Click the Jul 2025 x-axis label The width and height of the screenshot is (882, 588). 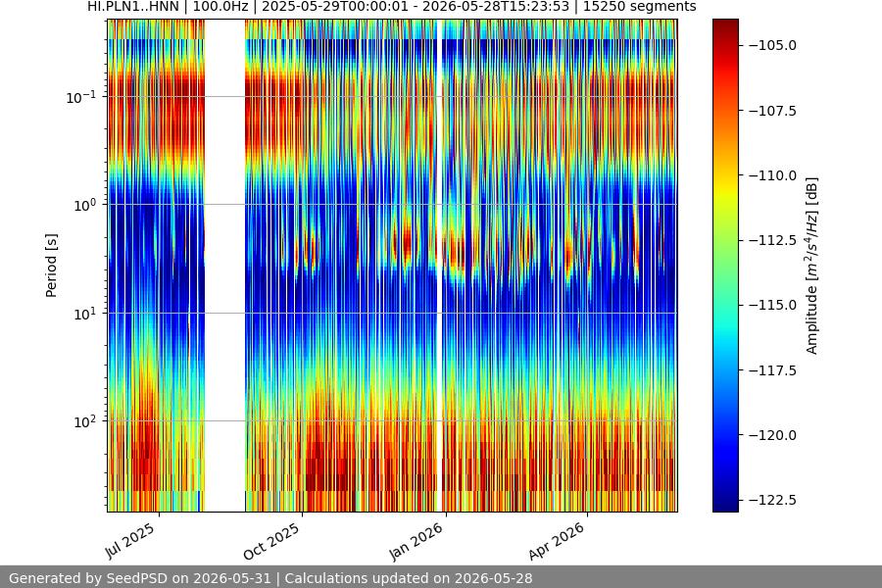tap(130, 540)
